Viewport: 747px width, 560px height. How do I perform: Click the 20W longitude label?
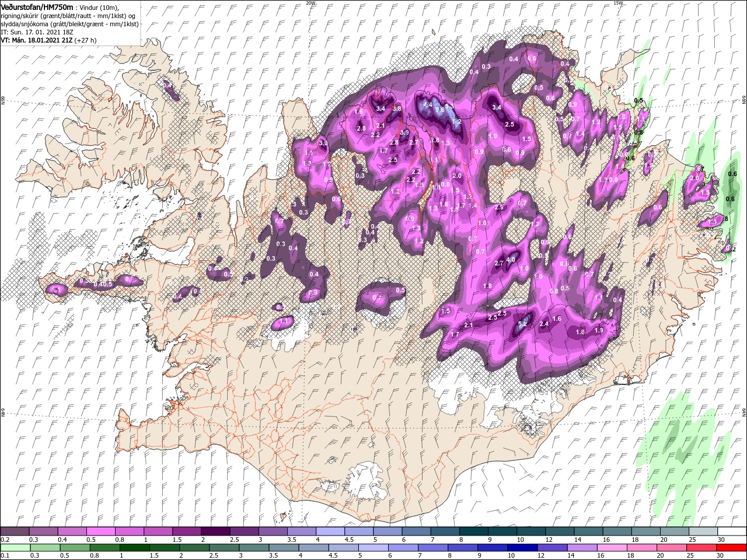point(310,3)
